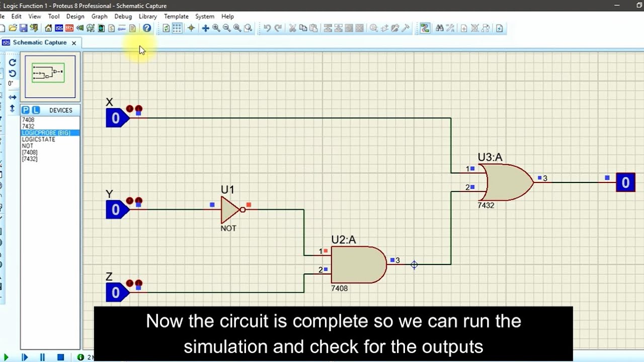
Task: Step the simulation with the step button
Action: pos(25,357)
